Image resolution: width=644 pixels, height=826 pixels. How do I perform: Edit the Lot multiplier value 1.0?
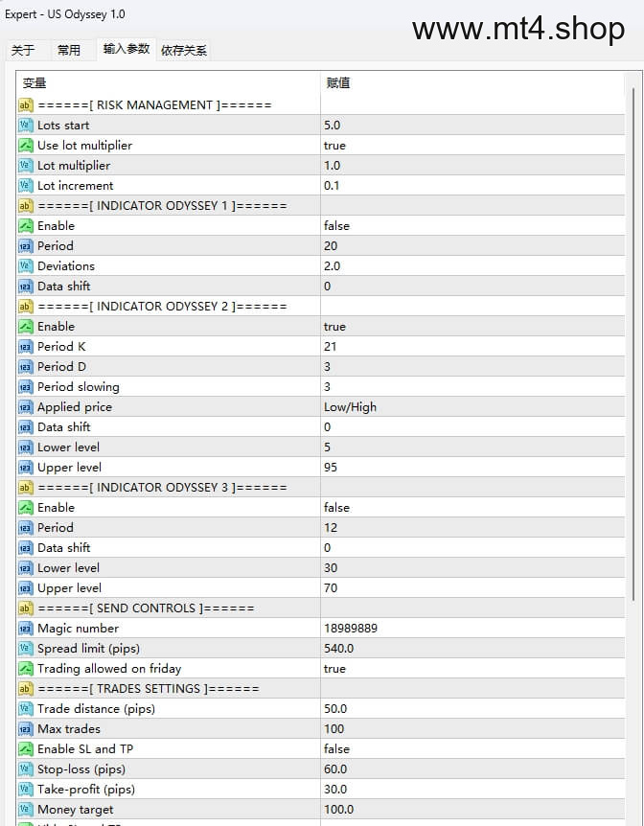point(472,166)
